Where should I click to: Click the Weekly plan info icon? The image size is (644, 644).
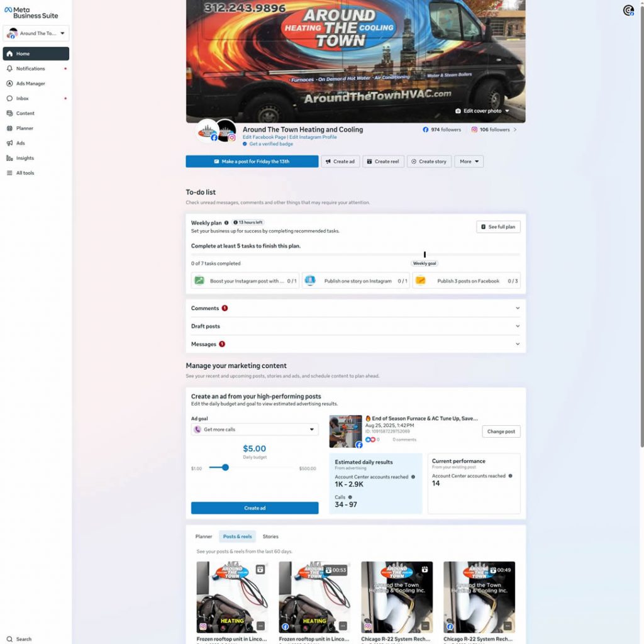[x=226, y=223]
